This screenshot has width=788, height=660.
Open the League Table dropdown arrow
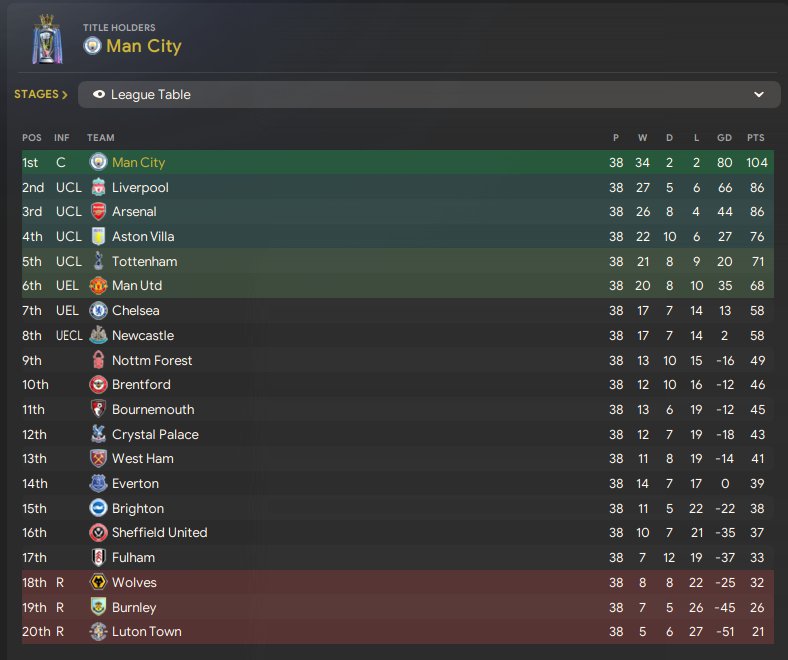(758, 95)
